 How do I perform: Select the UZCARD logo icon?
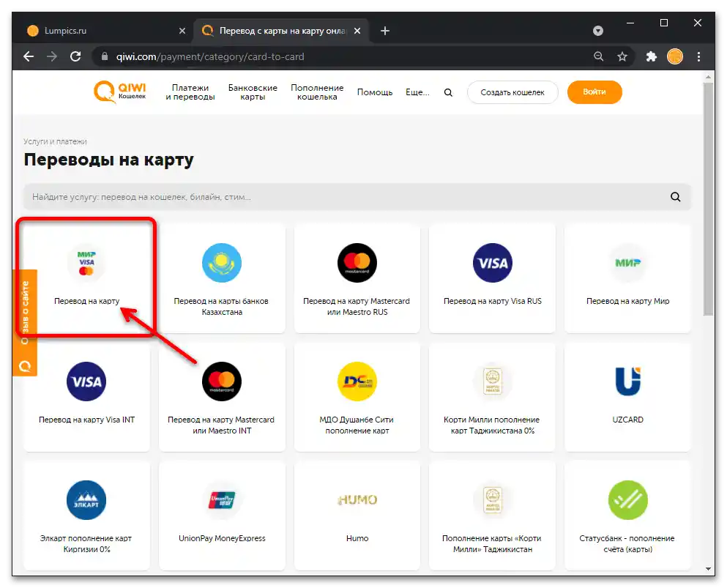(627, 382)
